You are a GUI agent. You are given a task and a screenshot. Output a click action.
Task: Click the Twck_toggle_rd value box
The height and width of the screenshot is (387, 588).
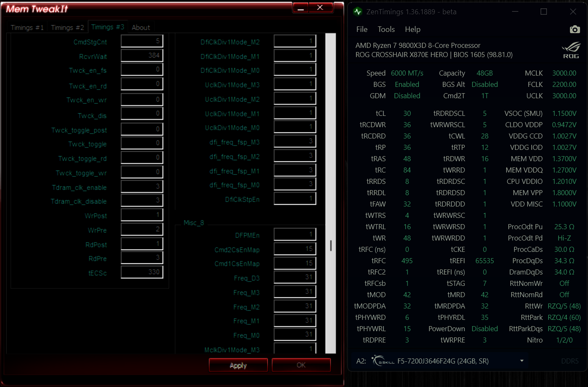coord(142,157)
